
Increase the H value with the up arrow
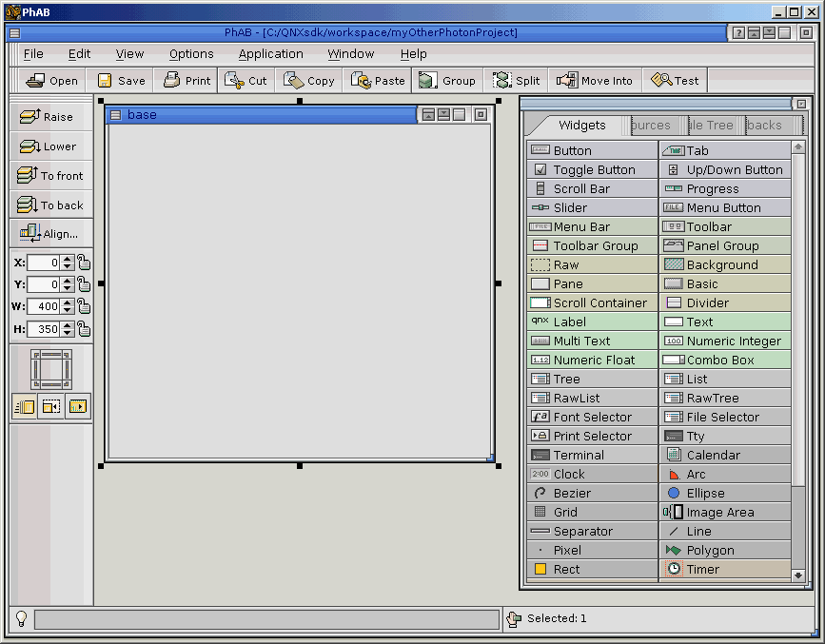coord(67,325)
